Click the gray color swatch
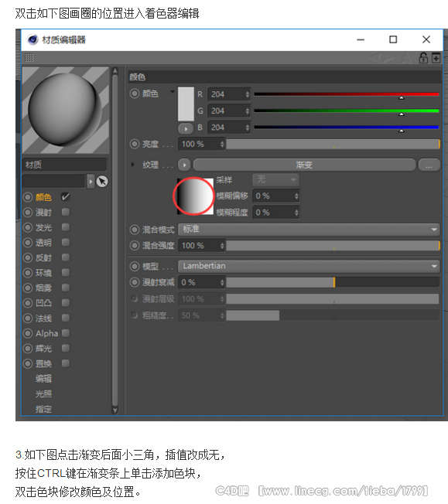This screenshot has height=504, width=448. (186, 104)
